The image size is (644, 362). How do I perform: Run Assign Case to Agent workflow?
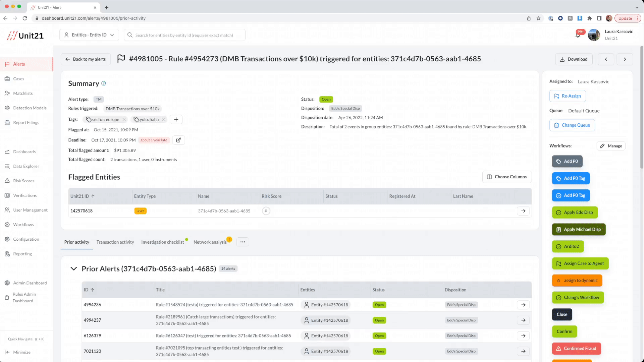click(580, 264)
